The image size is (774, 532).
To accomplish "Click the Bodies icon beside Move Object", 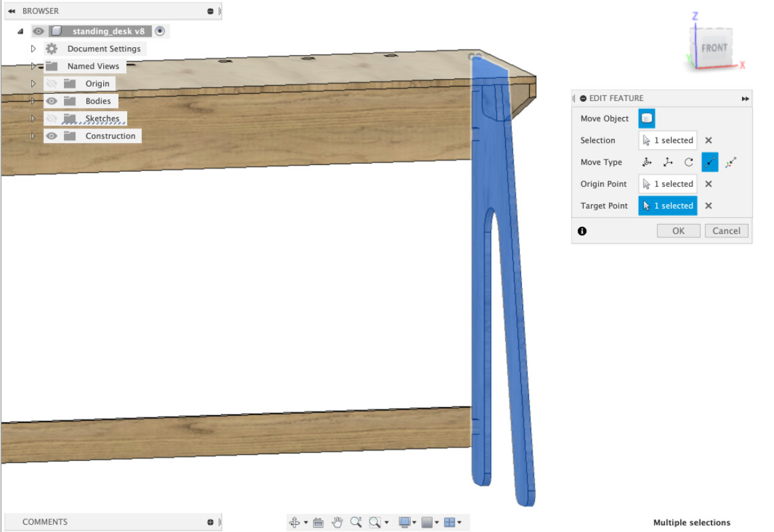I will tap(647, 118).
